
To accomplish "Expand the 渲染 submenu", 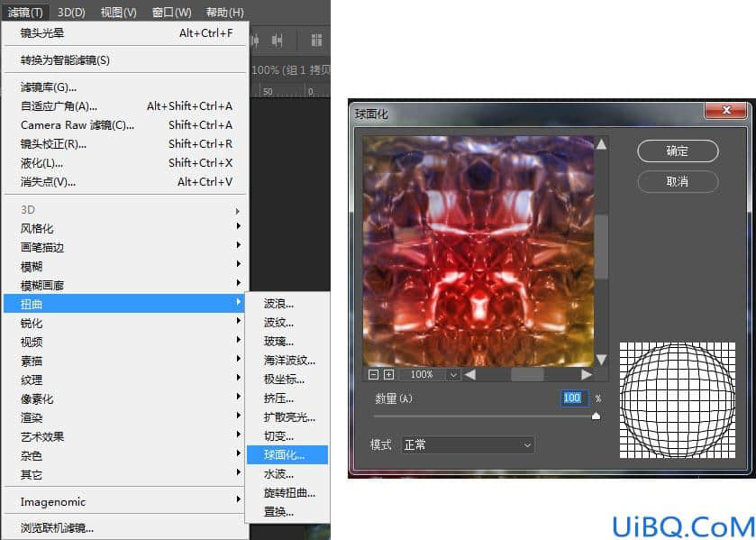I will [x=124, y=417].
